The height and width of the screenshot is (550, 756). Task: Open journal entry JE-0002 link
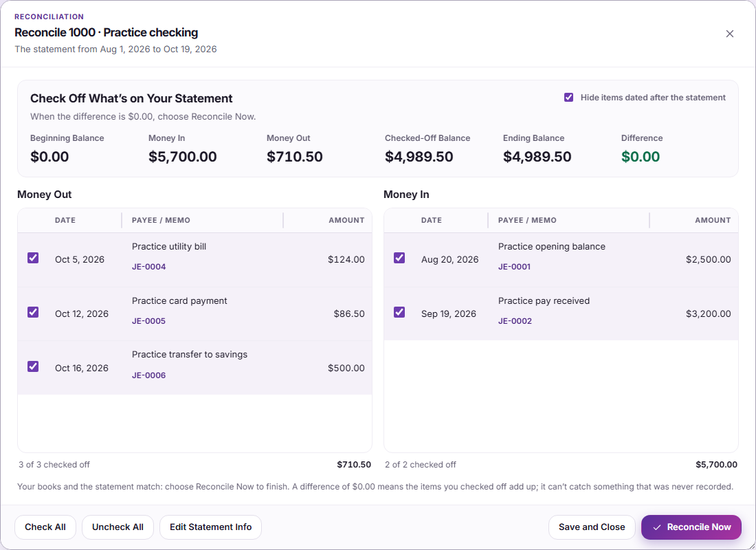click(x=515, y=321)
